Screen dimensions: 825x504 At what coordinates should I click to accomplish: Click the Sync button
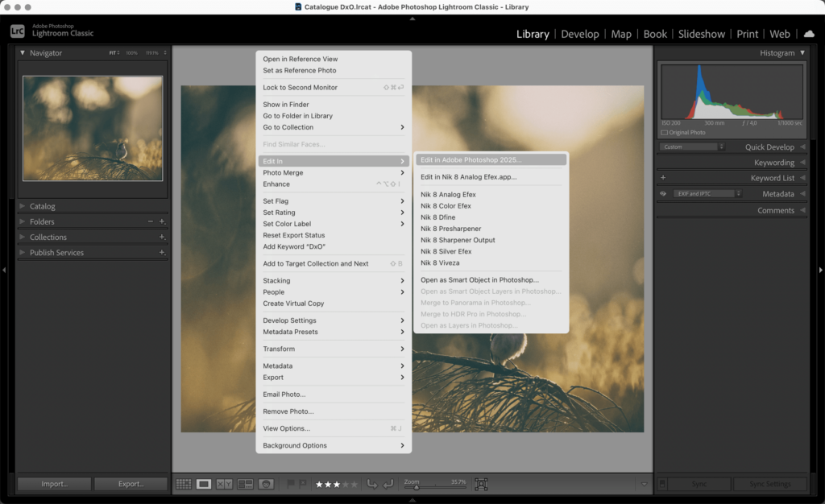tap(699, 484)
